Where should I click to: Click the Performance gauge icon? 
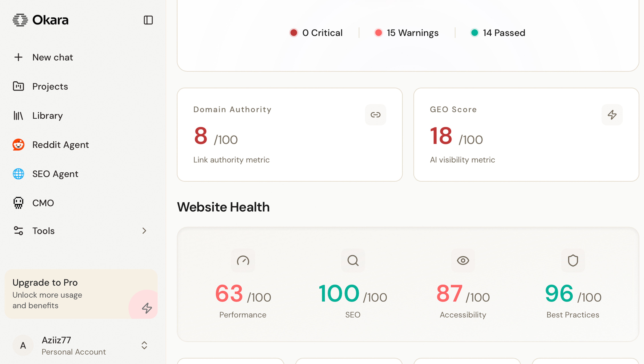243,261
